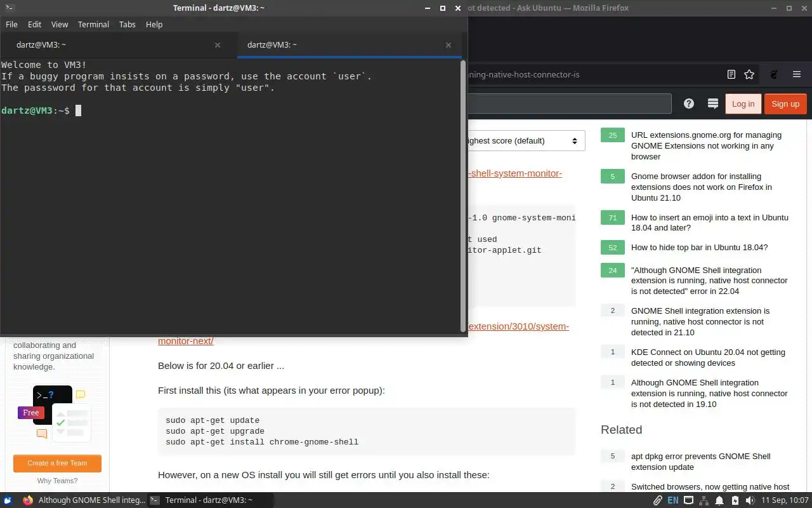This screenshot has height=508, width=812.
Task: Click the score 71 badge in Linked list
Action: 613,218
